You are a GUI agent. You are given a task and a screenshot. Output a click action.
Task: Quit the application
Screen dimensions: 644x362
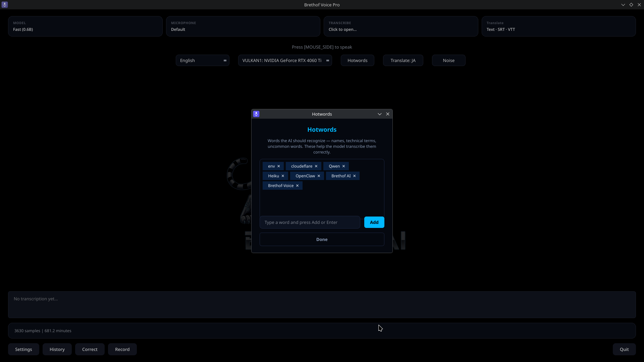[x=624, y=349]
